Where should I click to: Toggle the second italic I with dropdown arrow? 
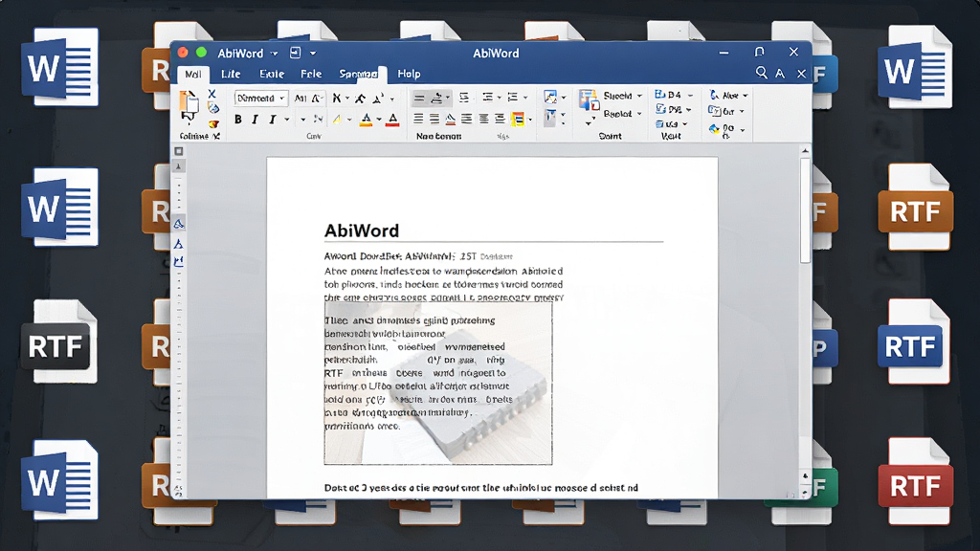coord(273,119)
